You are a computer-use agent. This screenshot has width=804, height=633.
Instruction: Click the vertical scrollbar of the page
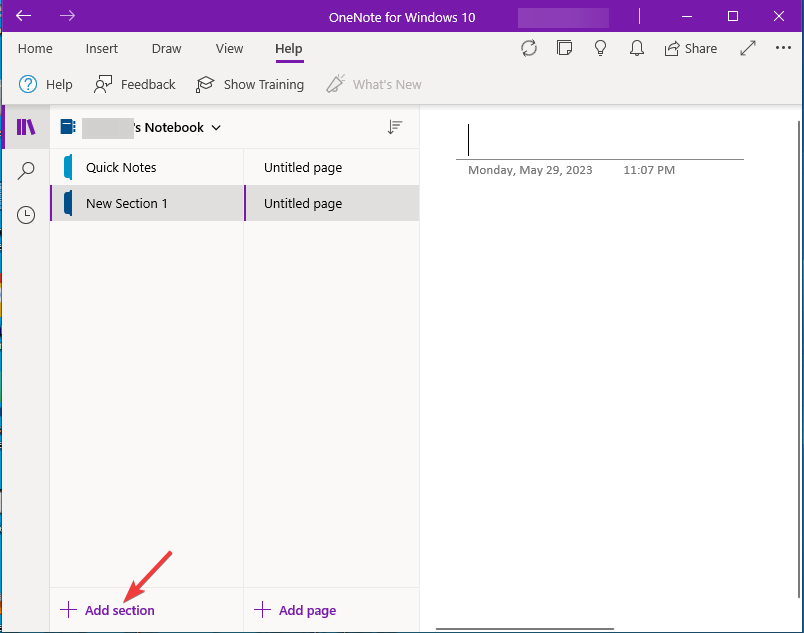(799, 359)
